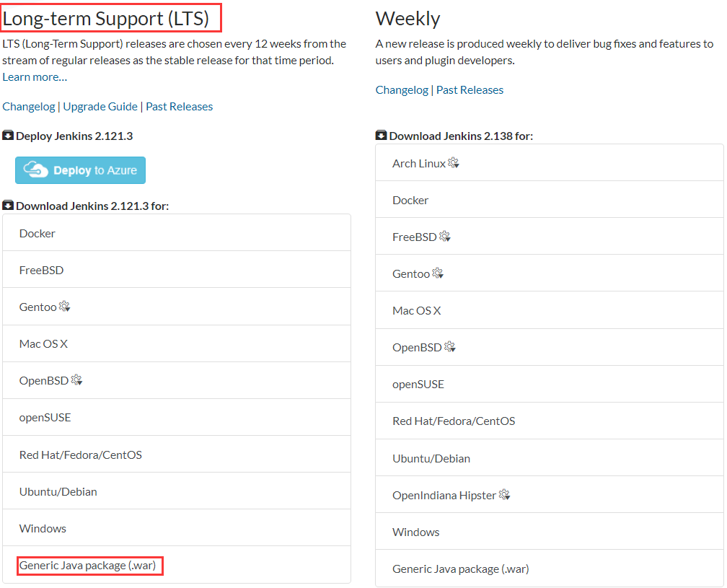
Task: Click the gear icon beside Arch Linux
Action: click(x=454, y=162)
